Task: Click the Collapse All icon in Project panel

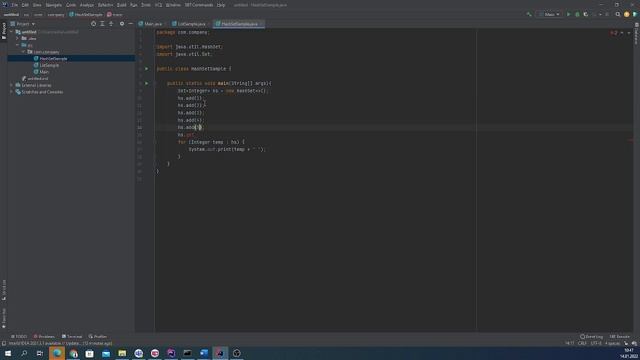Action: point(111,24)
